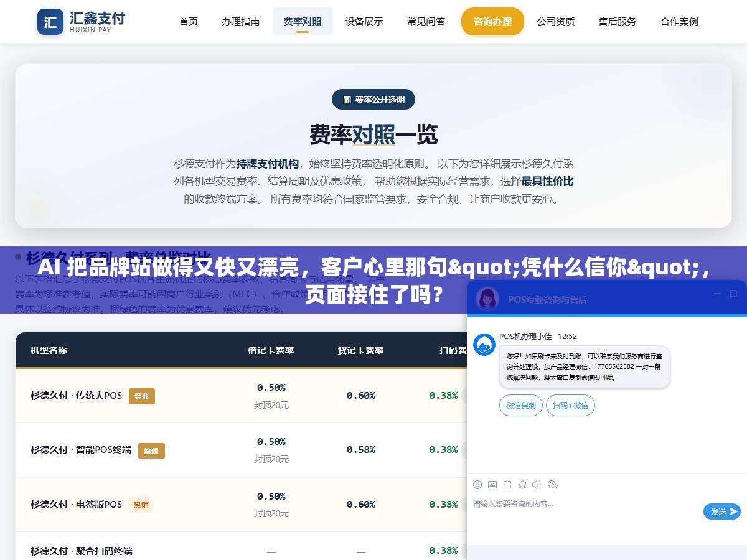
Task: Click the POS专业咨询与售后 chat title
Action: pyautogui.click(x=547, y=299)
